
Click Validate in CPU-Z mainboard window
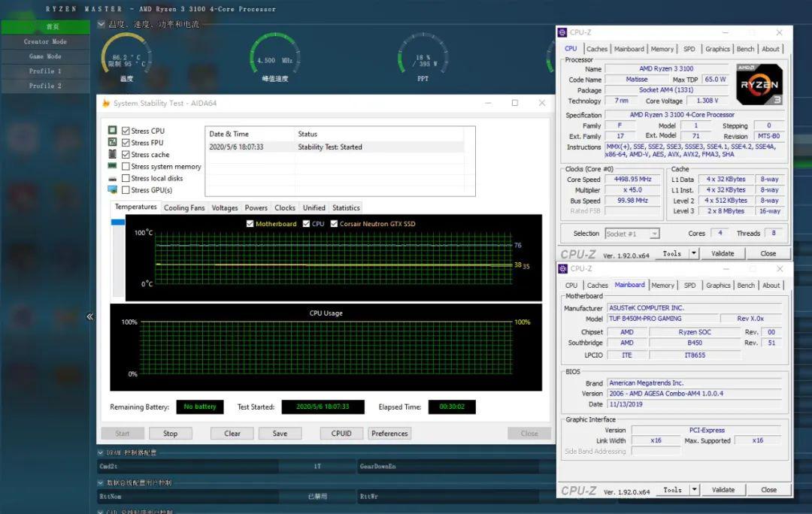tap(723, 490)
